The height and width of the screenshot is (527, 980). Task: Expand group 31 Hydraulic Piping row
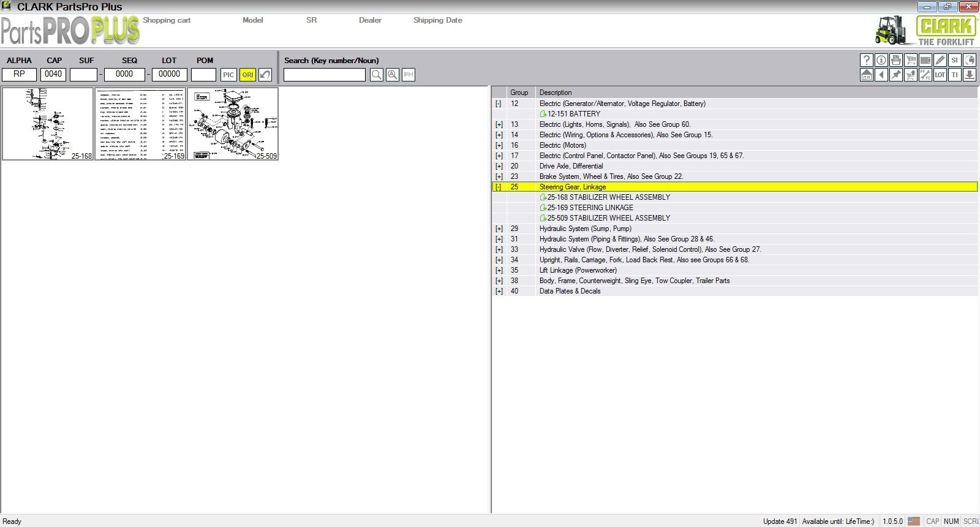tap(499, 239)
